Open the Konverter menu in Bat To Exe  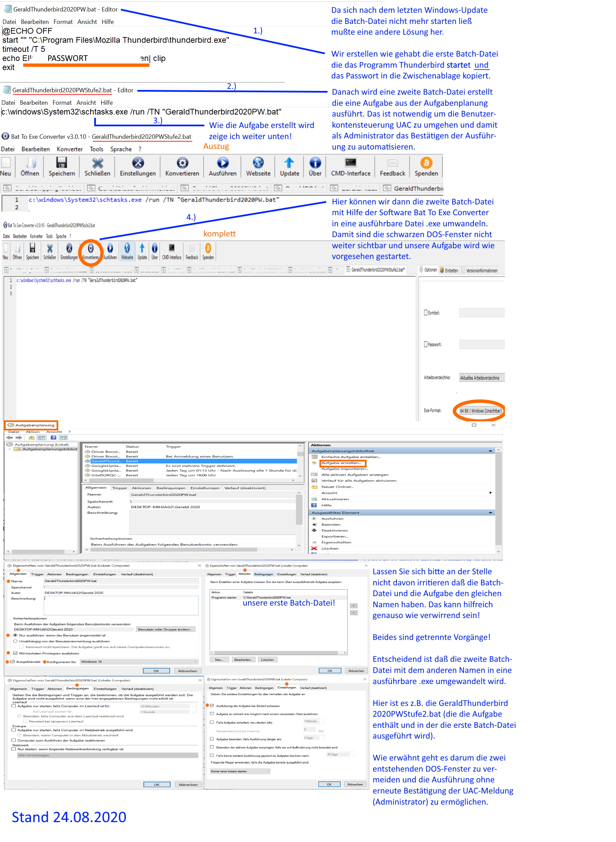(70, 149)
